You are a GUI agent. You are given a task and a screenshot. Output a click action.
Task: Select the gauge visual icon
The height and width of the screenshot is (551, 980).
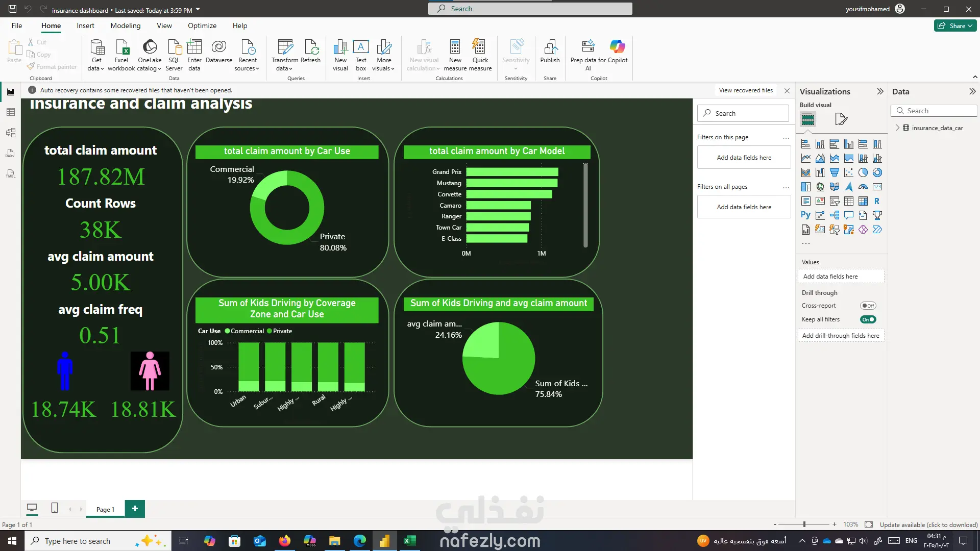863,187
